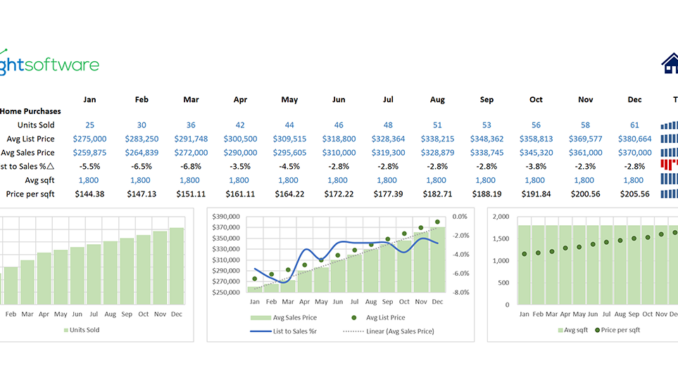Click the red List to Sales sparkline

pos(669,165)
